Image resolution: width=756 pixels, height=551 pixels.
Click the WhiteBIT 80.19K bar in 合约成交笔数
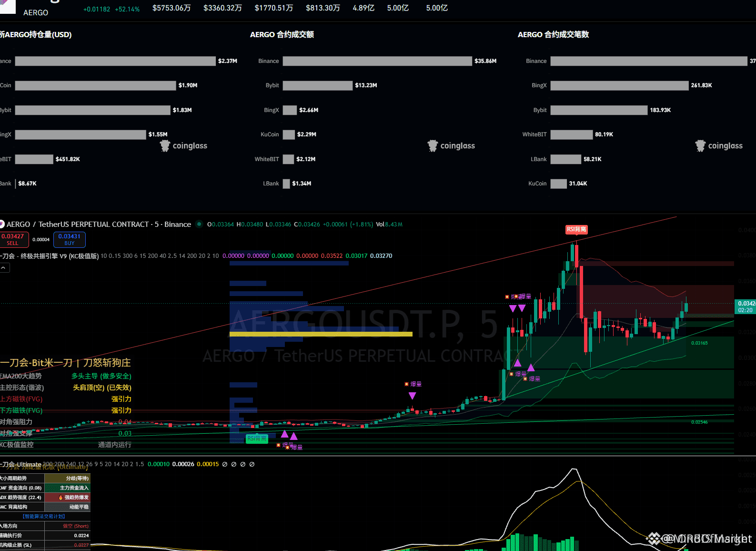pos(572,134)
